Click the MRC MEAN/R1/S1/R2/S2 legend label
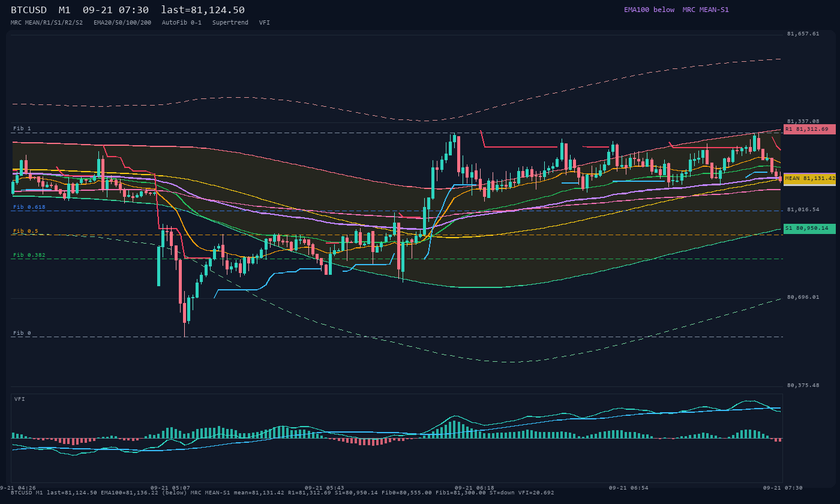840x504 pixels. [x=47, y=22]
